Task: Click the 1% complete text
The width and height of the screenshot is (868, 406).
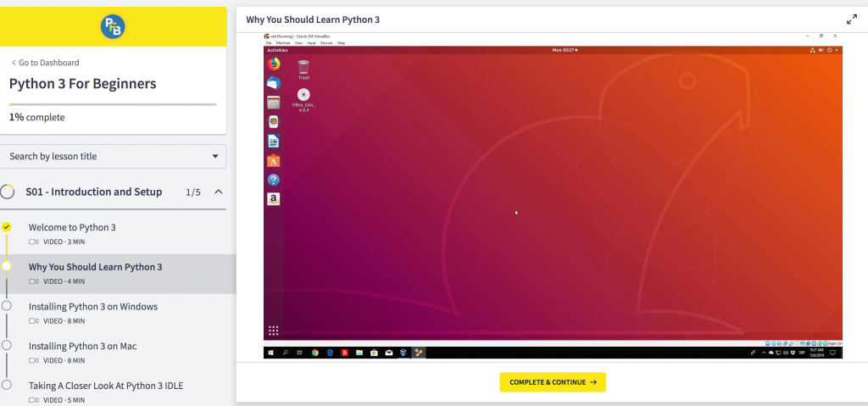Action: (x=36, y=118)
